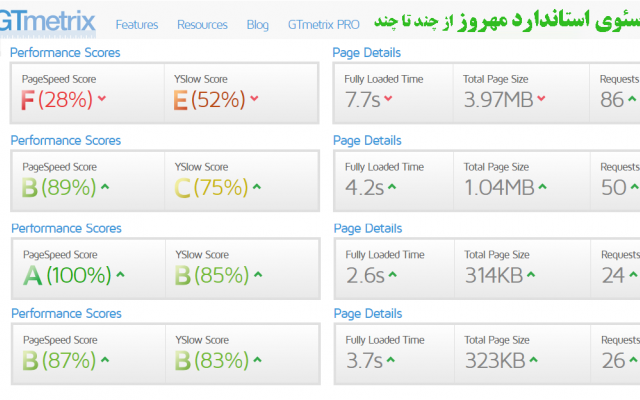Select the B (87%) PageSpeed score
Image resolution: width=640 pixels, height=400 pixels.
pos(59,361)
